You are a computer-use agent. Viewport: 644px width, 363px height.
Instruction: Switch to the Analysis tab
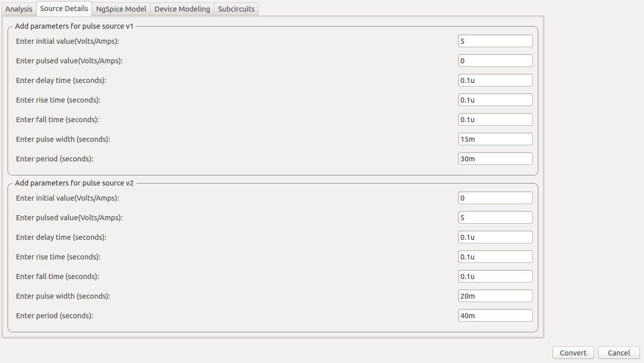[19, 9]
